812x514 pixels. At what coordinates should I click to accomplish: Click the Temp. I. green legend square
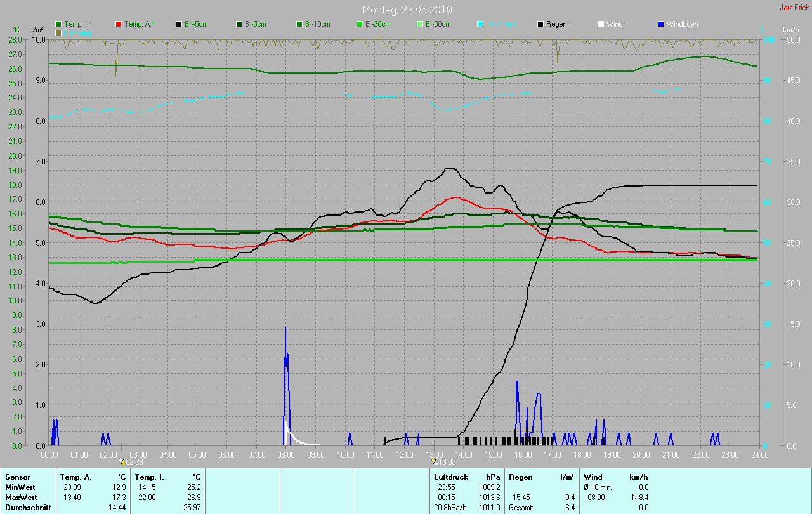tap(58, 24)
